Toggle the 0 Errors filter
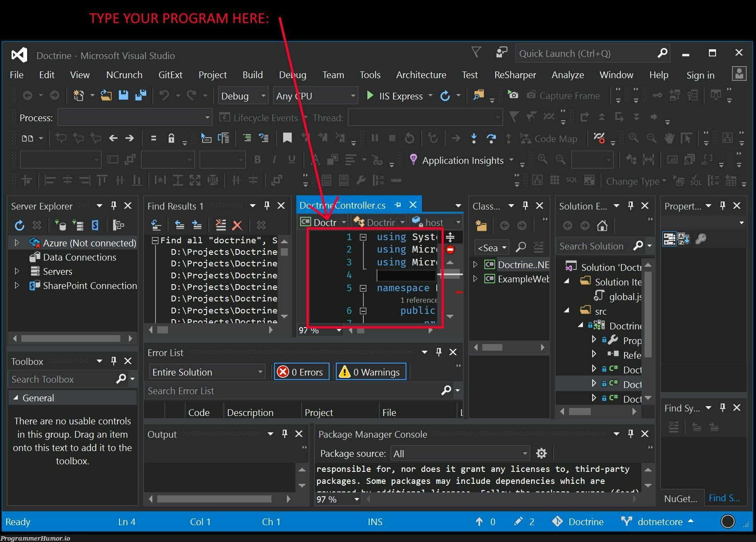This screenshot has width=756, height=542. pyautogui.click(x=302, y=372)
